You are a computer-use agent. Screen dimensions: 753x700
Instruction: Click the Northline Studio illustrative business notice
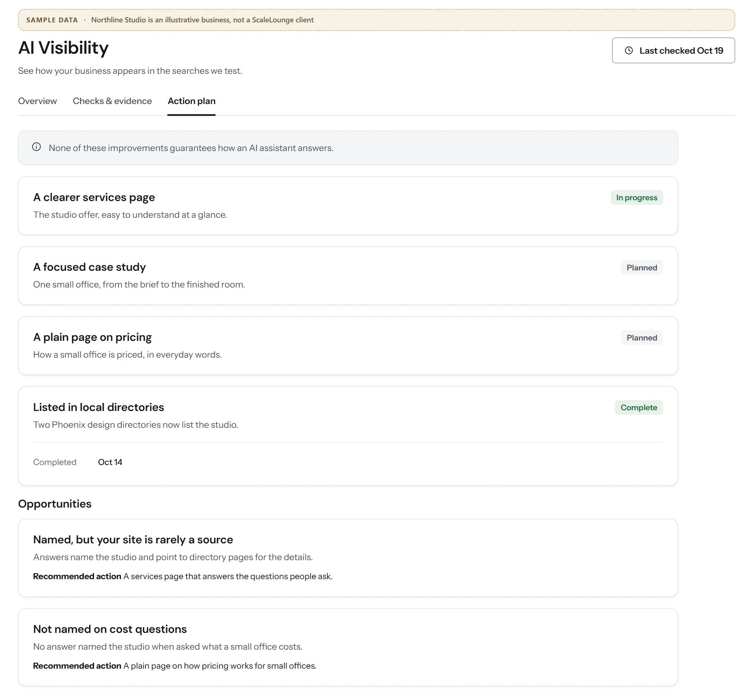202,20
